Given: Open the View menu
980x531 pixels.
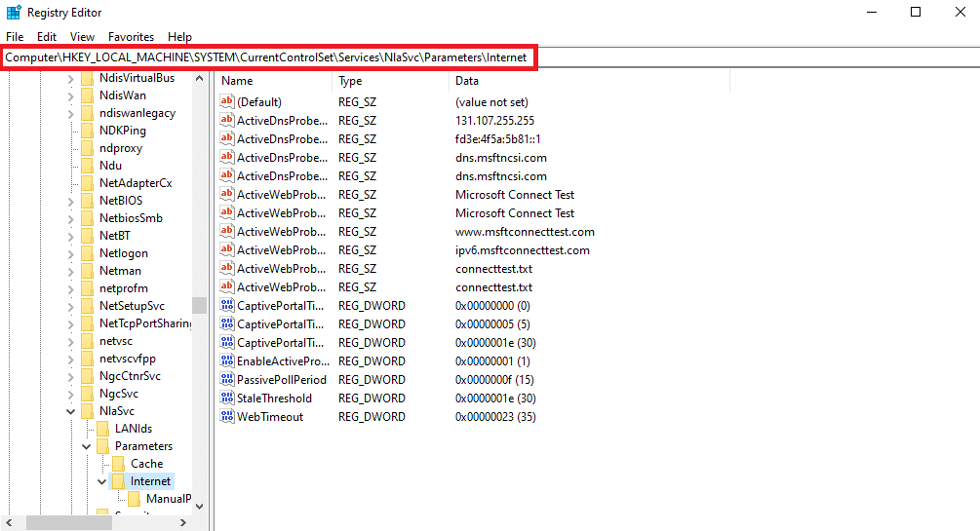Looking at the screenshot, I should click(82, 37).
